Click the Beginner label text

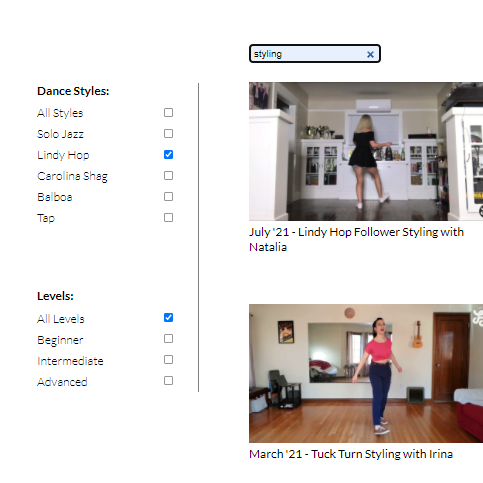coord(60,340)
